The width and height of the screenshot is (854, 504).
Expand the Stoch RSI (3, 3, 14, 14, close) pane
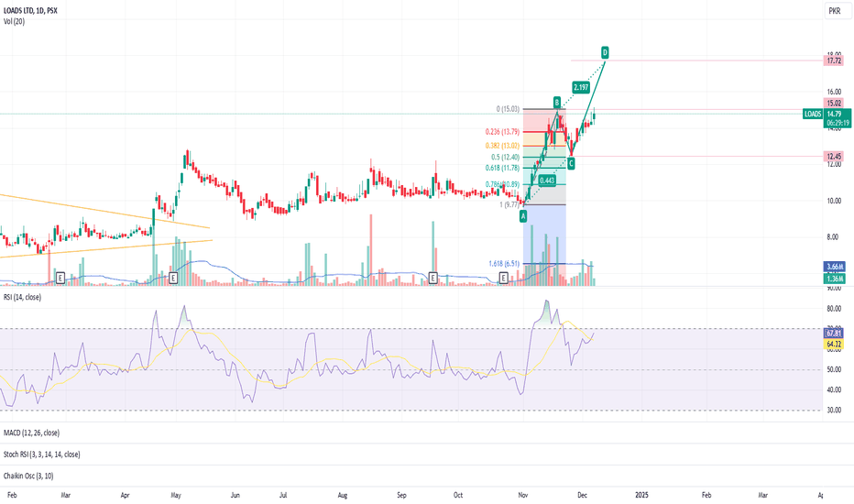[x=42, y=455]
